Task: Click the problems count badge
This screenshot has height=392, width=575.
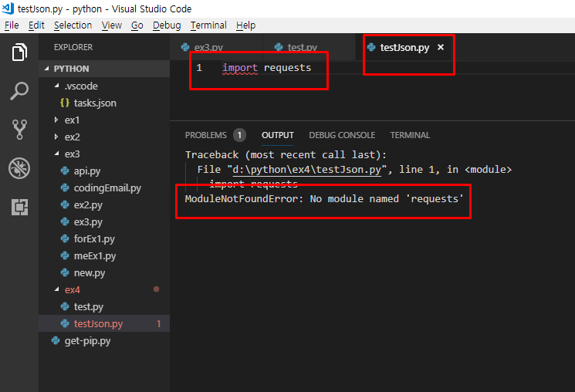Action: click(239, 135)
